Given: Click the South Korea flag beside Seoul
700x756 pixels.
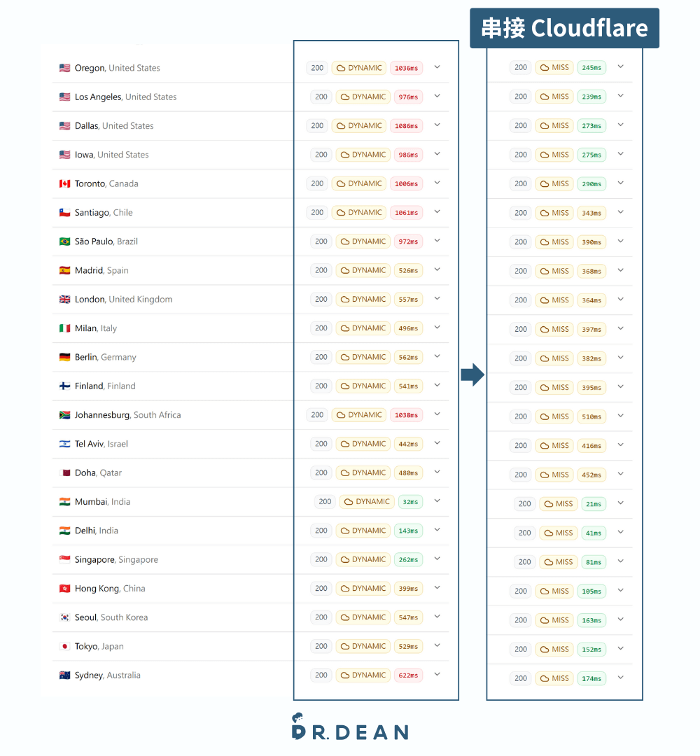Looking at the screenshot, I should coord(64,617).
